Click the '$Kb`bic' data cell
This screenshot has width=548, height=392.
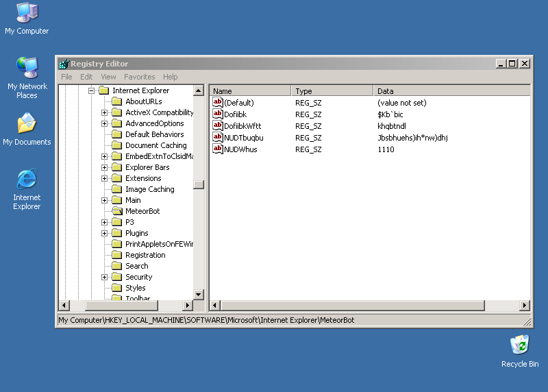pos(390,114)
